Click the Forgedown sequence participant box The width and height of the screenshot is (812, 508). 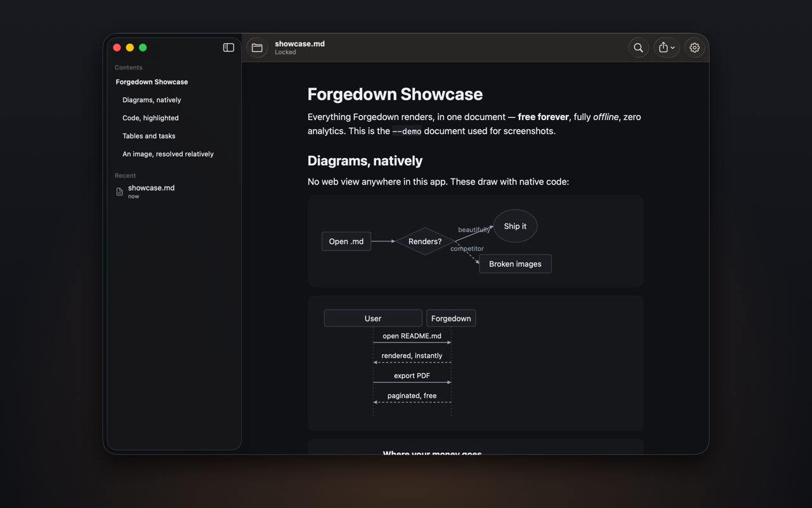click(x=451, y=318)
